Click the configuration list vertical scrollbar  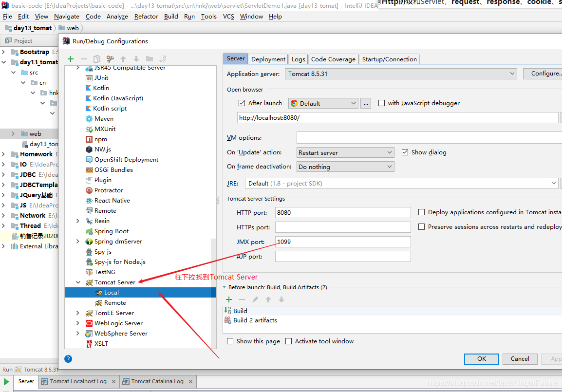[214, 293]
